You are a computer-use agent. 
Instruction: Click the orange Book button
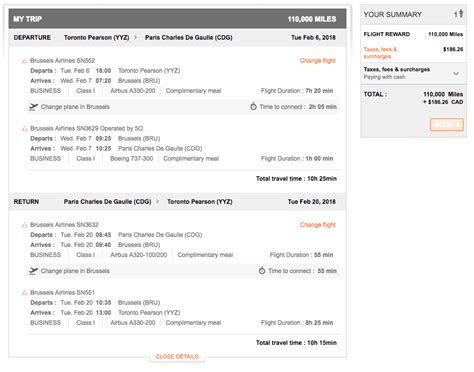447,125
